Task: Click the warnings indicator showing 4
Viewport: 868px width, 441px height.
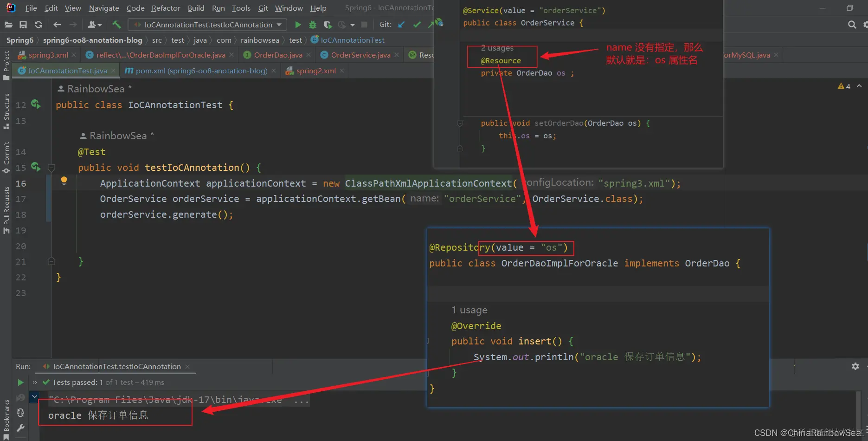Action: tap(844, 86)
